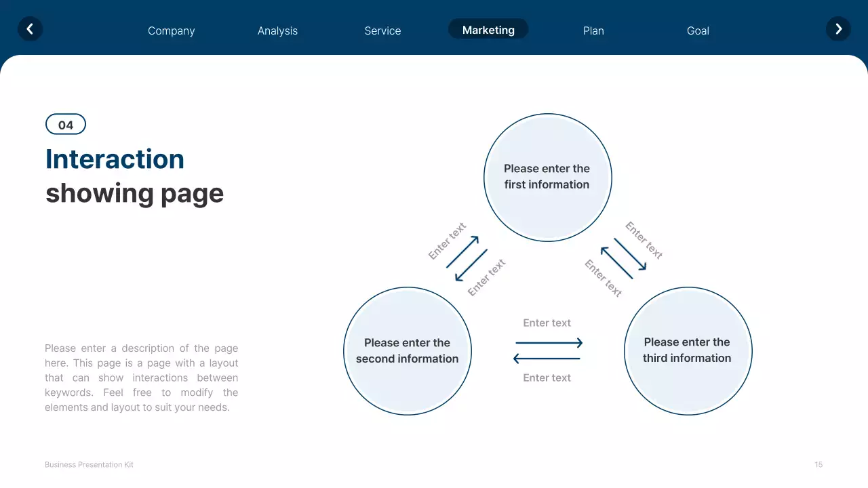Click the 04 numbered badge
868x488 pixels.
tap(65, 124)
